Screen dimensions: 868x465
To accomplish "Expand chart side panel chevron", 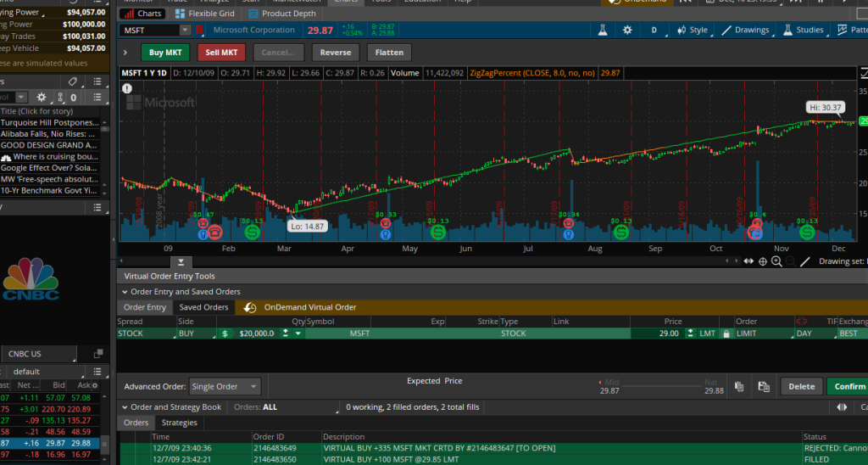I will pyautogui.click(x=125, y=53).
